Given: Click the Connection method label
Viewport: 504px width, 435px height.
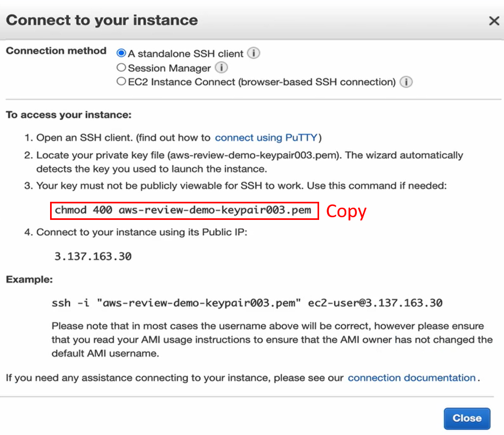Looking at the screenshot, I should 56,51.
